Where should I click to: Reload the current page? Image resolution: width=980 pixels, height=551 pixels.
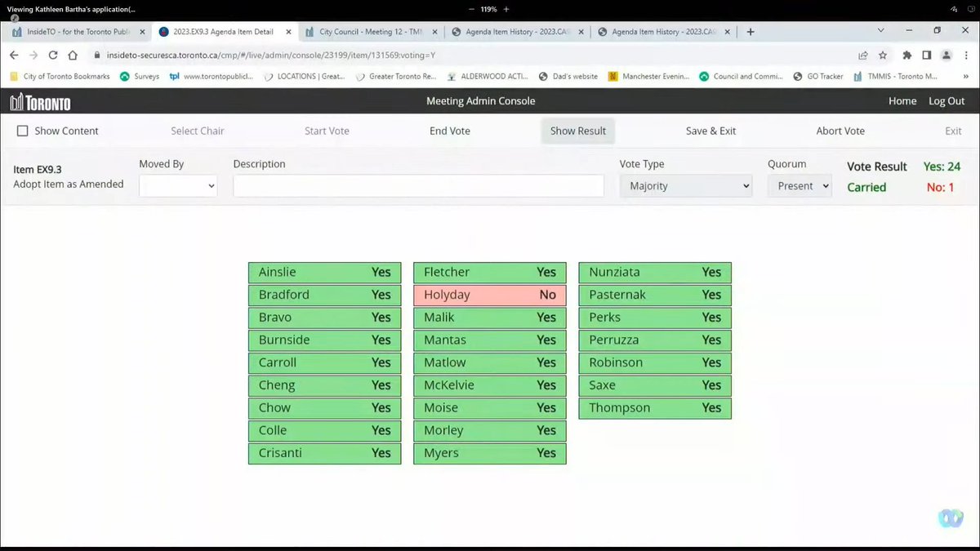pos(53,56)
